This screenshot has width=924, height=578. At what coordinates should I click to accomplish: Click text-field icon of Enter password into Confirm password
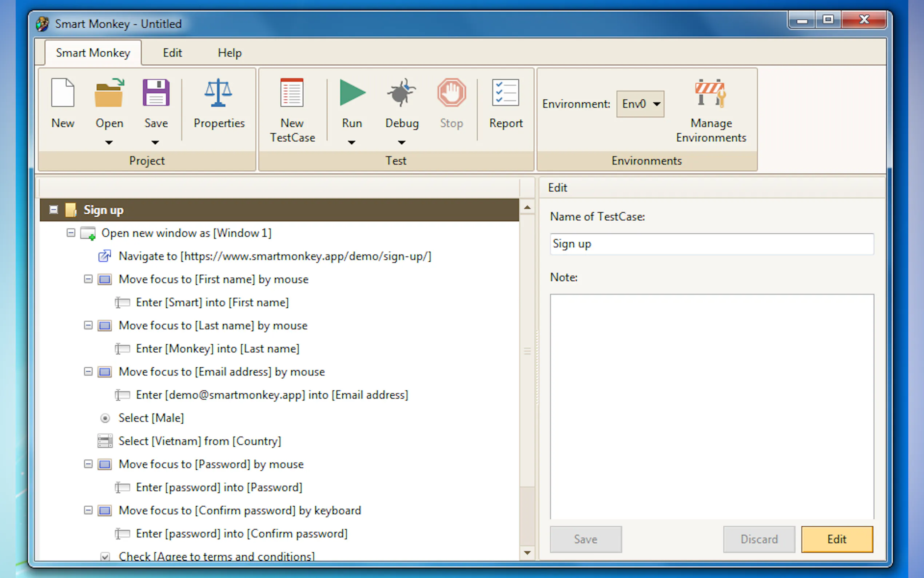click(x=122, y=534)
